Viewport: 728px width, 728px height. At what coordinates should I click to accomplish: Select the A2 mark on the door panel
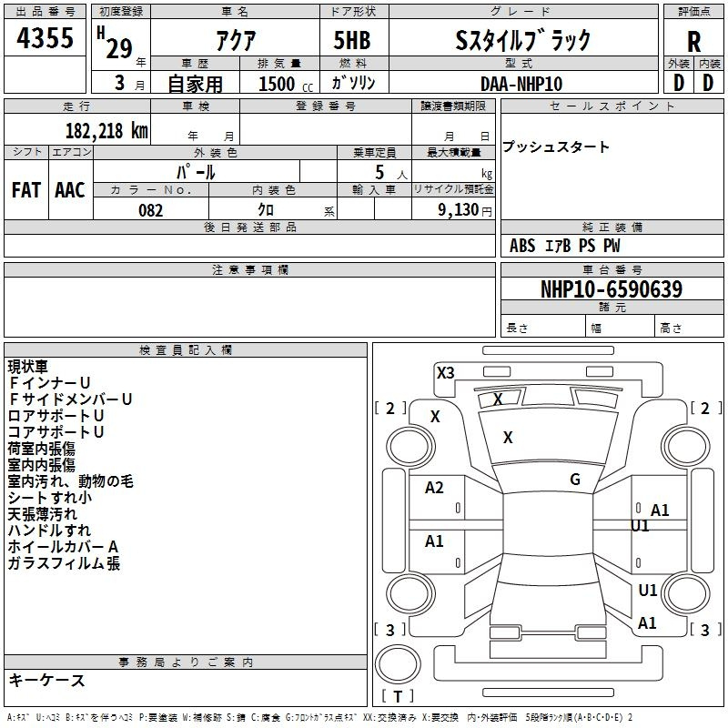[x=434, y=488]
